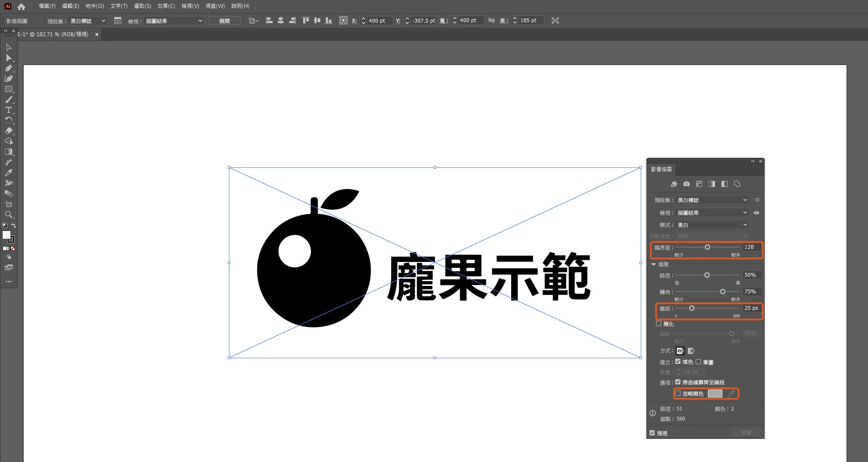The width and height of the screenshot is (868, 462).
Task: Pick ignore color with panel eyedropper
Action: (x=731, y=394)
